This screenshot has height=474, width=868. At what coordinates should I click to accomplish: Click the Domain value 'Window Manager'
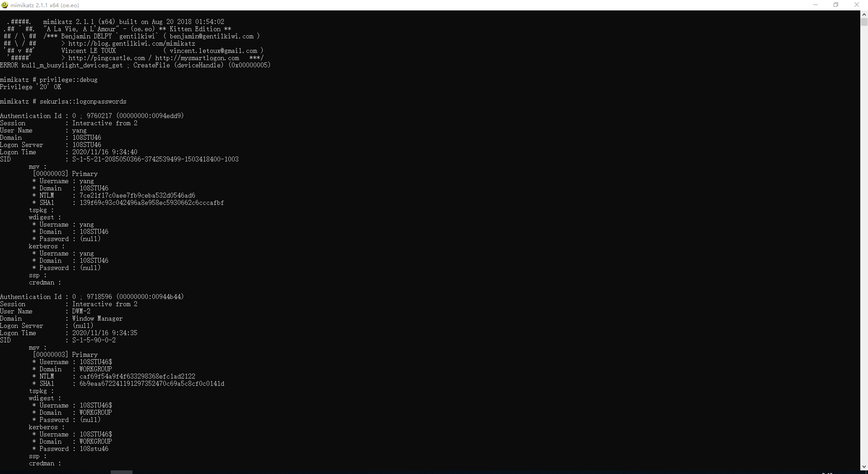[x=97, y=318]
